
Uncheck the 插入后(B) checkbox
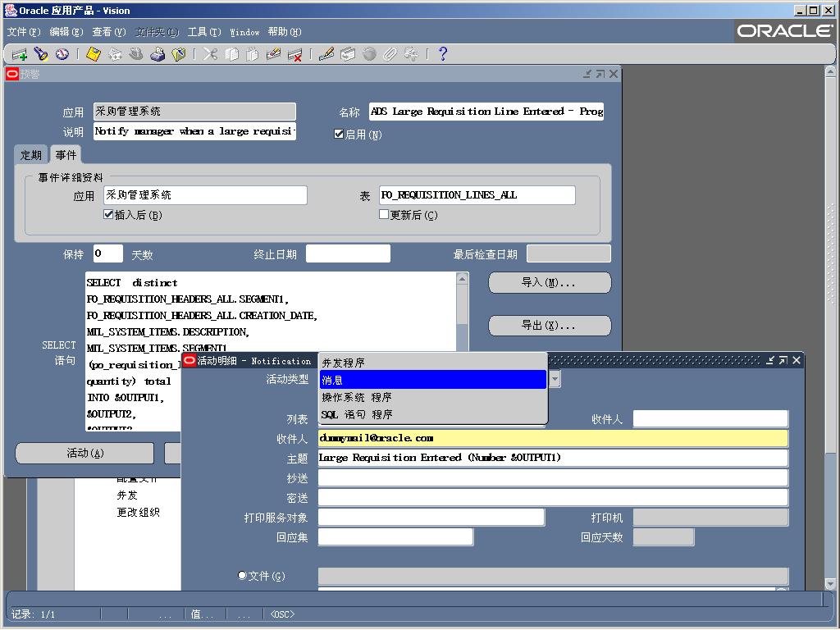point(108,214)
